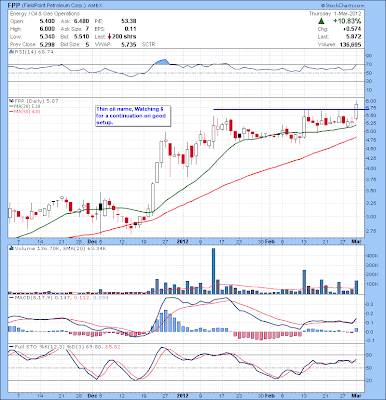Click the 'Thin oil name' annotation box
This screenshot has width=386, height=400.
point(133,116)
